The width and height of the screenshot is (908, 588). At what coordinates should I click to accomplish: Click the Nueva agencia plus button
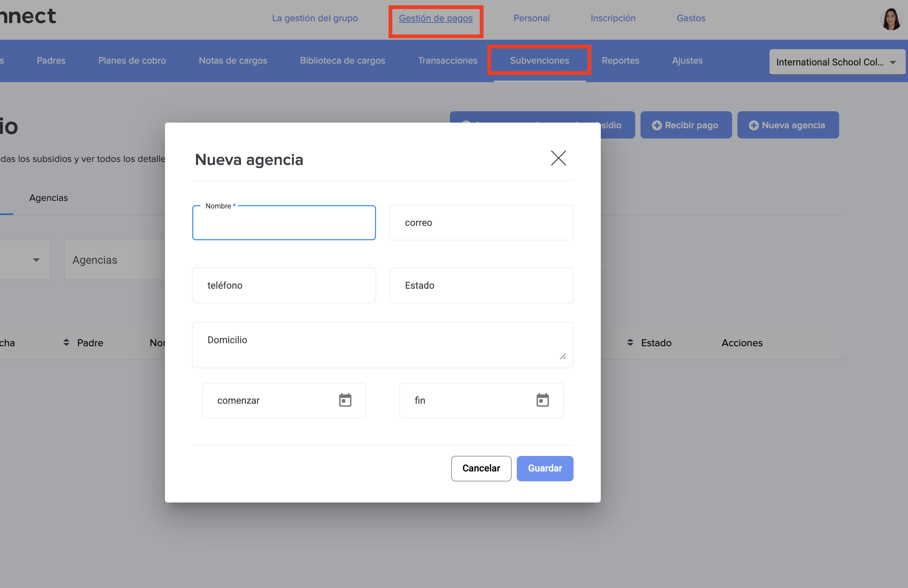click(x=787, y=125)
